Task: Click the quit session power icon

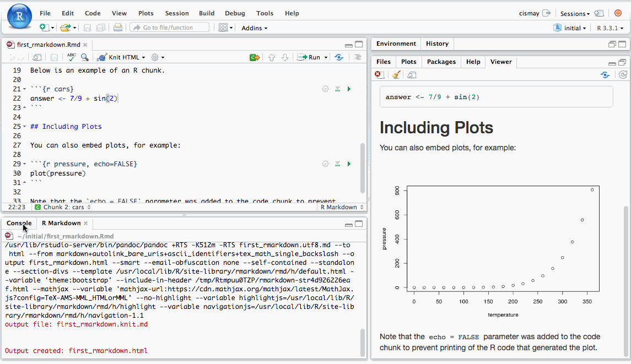Action: [x=618, y=13]
